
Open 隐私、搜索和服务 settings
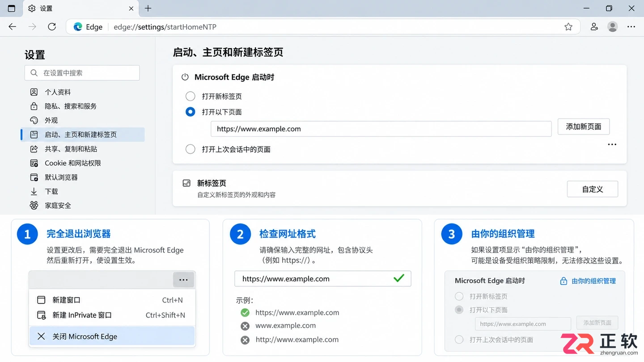pos(83,106)
